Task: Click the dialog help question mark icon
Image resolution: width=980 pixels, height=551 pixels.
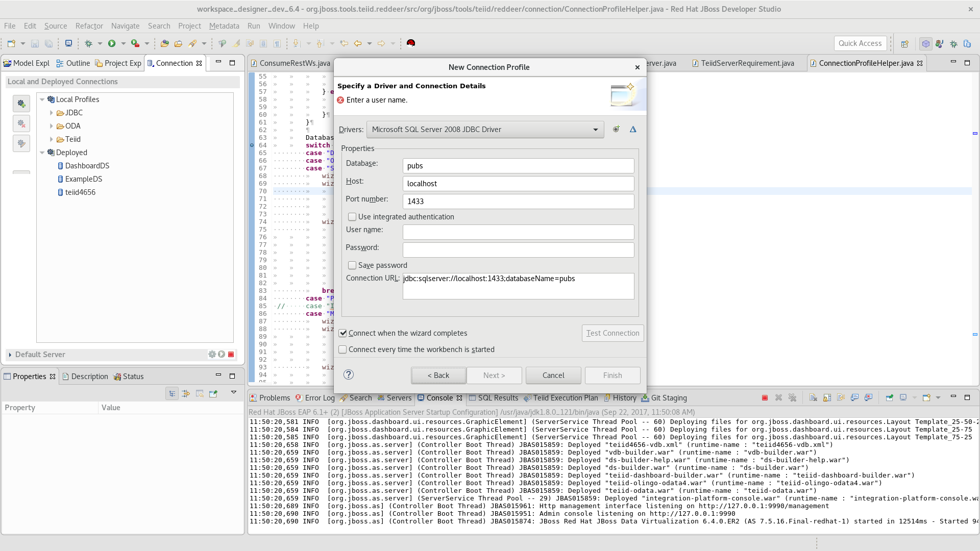Action: 349,375
